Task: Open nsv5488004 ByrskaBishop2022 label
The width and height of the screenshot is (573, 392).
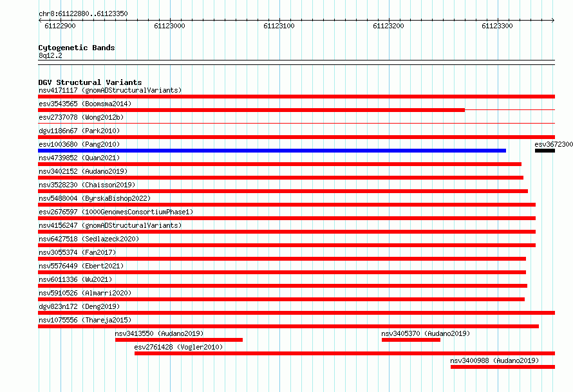Action: click(x=95, y=198)
